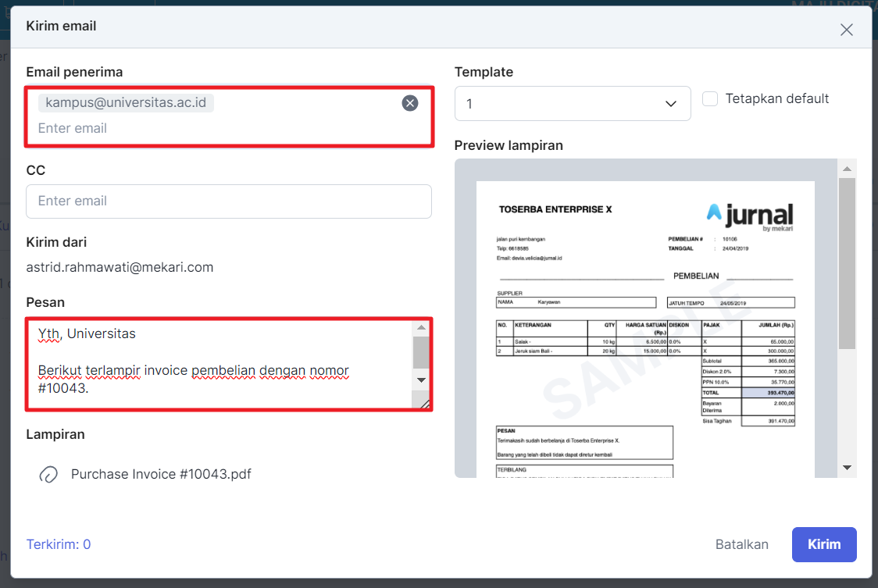Image resolution: width=878 pixels, height=588 pixels.
Task: Click the Pesan textarea scroll down arrow
Action: click(421, 380)
